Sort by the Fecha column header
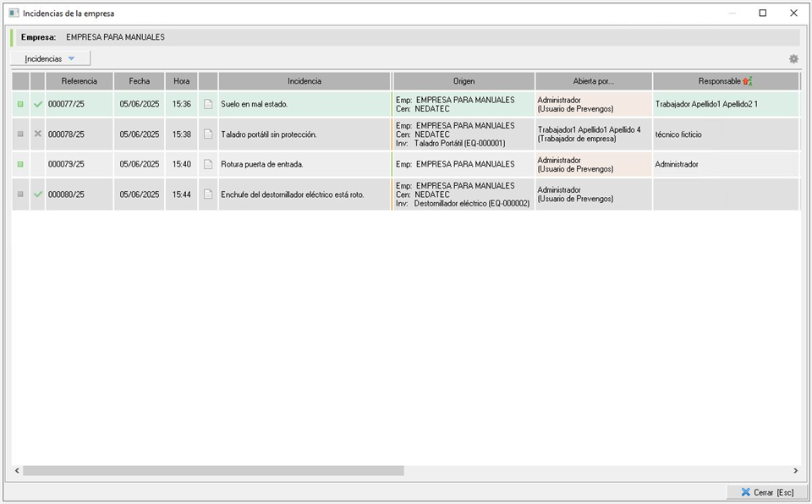This screenshot has width=812, height=504. 140,82
